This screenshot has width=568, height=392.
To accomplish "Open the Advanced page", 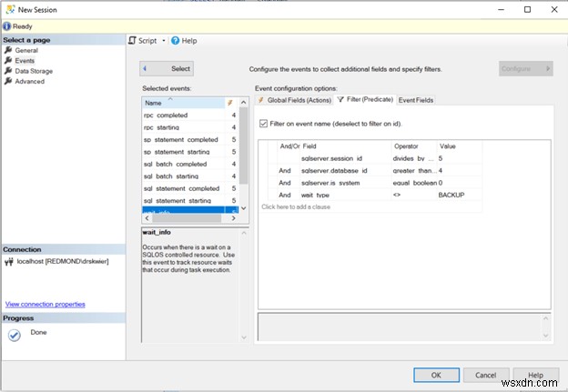I will [x=30, y=82].
